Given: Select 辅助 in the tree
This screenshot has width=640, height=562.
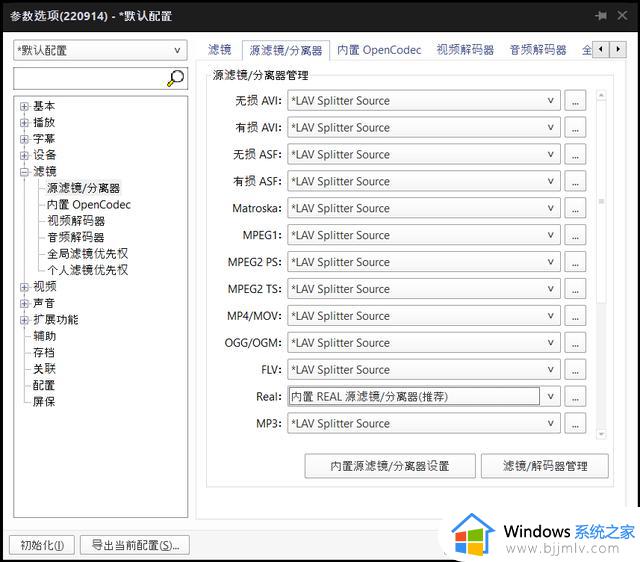Looking at the screenshot, I should (x=44, y=336).
